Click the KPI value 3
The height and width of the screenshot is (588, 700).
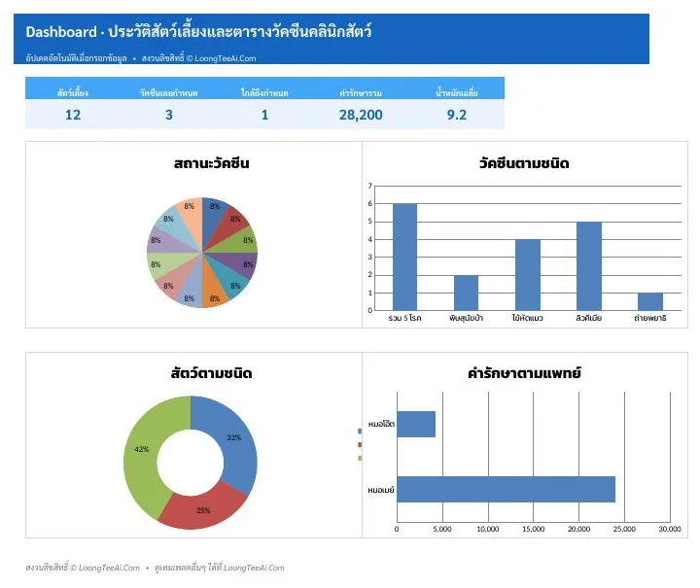(169, 115)
